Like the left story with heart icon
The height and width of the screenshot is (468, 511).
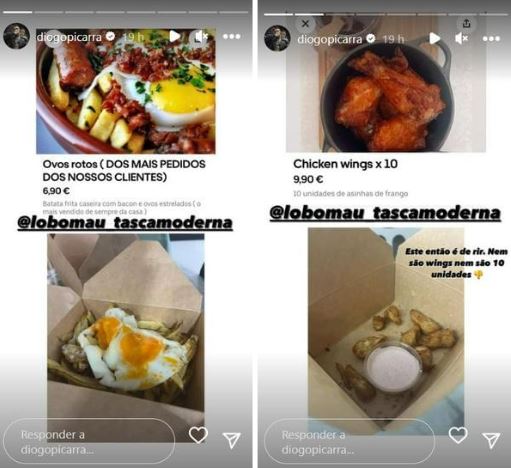(x=198, y=435)
